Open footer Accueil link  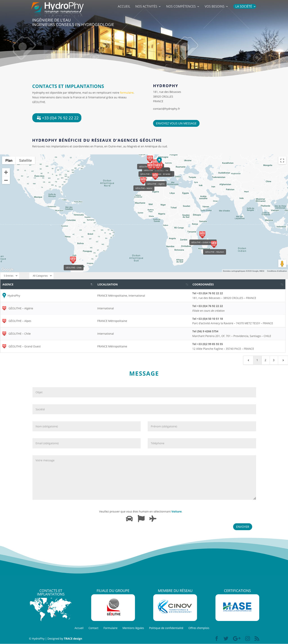[x=79, y=628]
